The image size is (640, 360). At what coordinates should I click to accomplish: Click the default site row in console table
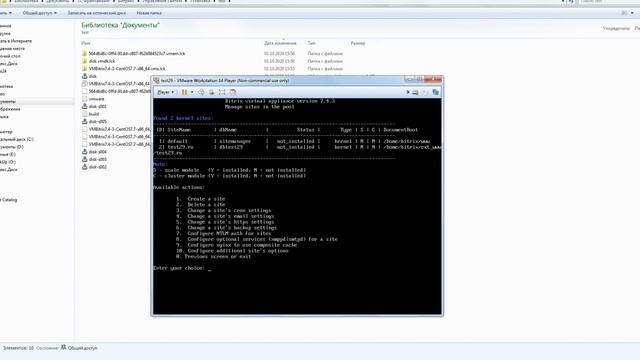point(292,141)
